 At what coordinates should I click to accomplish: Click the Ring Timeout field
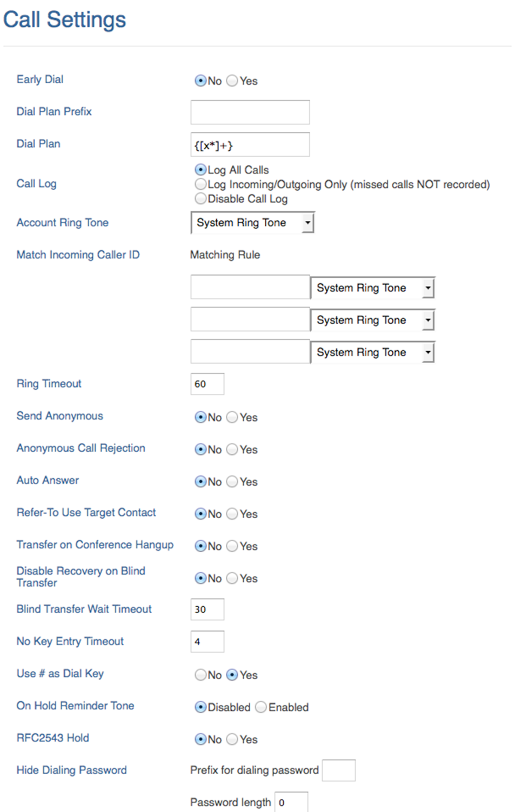coord(207,384)
